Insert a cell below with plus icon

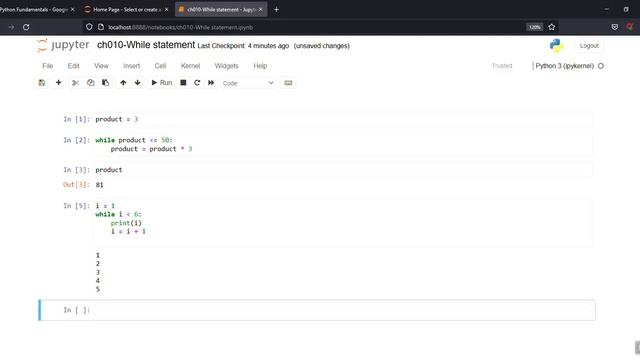tap(58, 83)
